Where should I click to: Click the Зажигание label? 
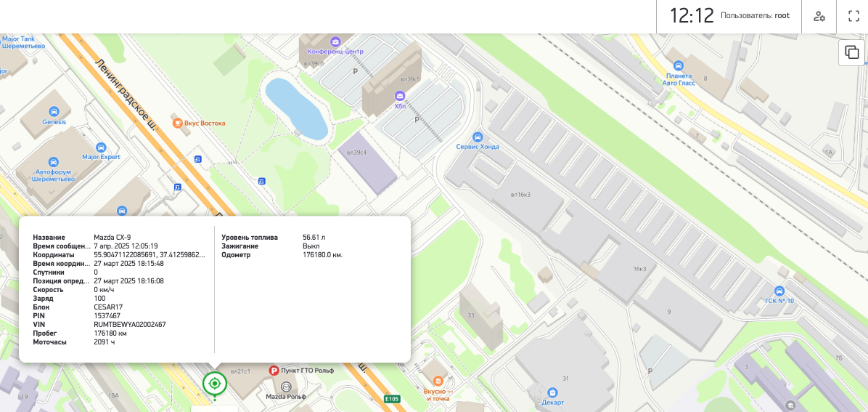click(x=239, y=246)
